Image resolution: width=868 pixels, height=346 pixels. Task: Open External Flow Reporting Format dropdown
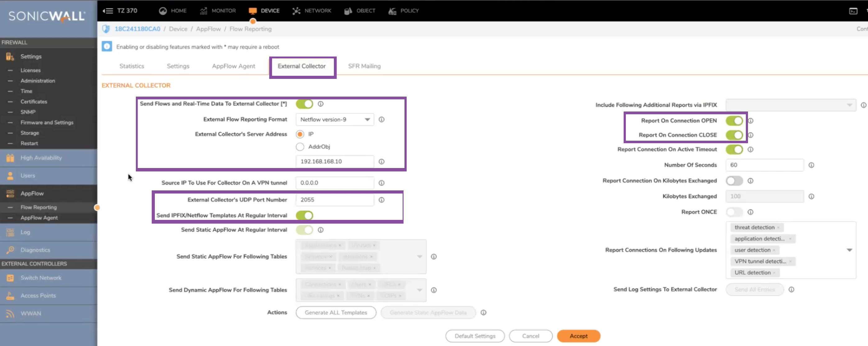coord(335,120)
